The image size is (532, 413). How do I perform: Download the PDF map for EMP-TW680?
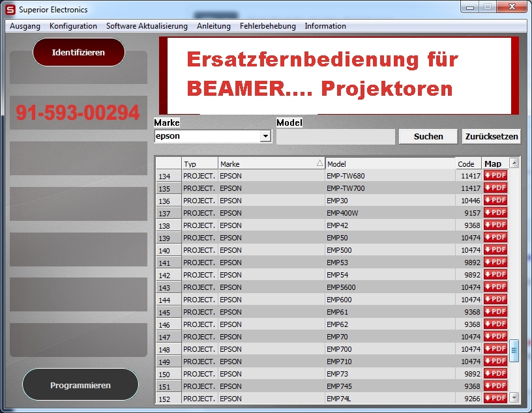coord(495,176)
